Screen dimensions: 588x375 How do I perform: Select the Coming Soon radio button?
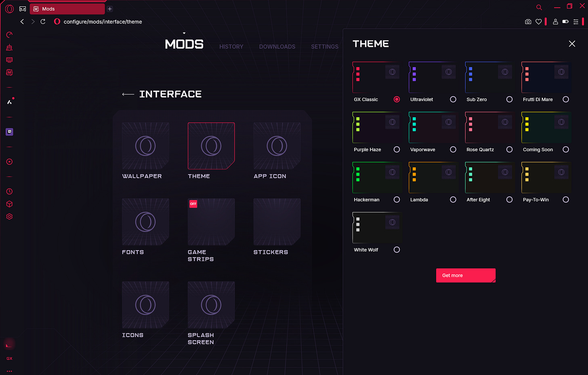pos(566,150)
